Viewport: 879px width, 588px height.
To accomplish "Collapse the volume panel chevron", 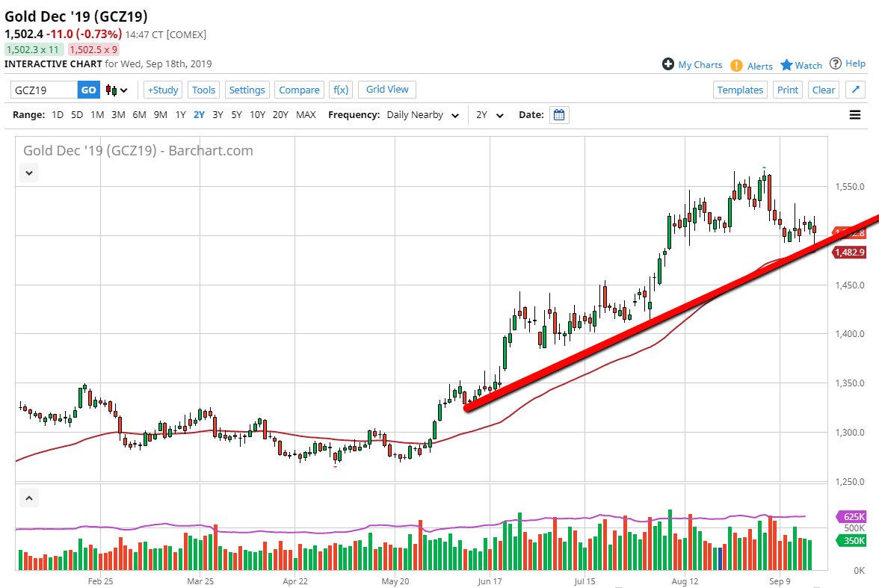I will click(x=28, y=497).
